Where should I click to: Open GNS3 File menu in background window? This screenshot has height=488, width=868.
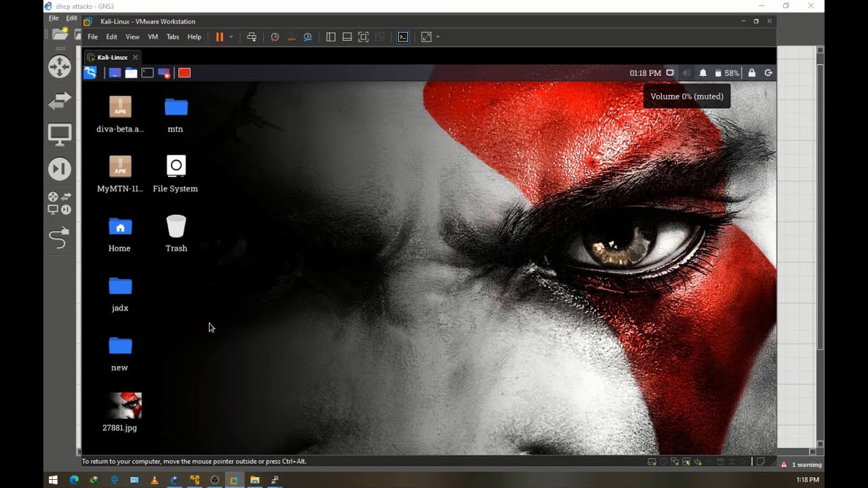tap(54, 18)
